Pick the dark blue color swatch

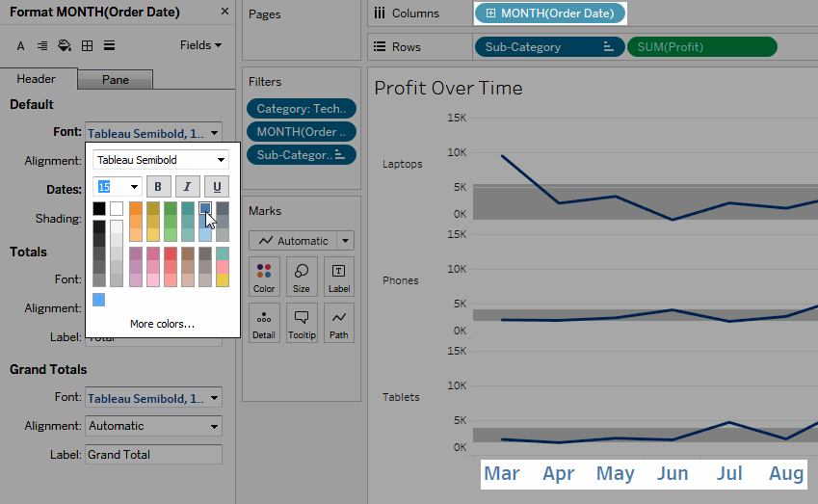click(x=205, y=209)
